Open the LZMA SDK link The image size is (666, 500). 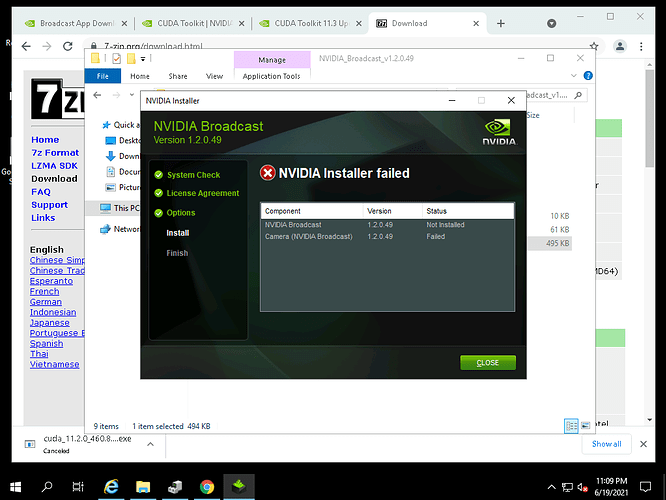pyautogui.click(x=54, y=166)
